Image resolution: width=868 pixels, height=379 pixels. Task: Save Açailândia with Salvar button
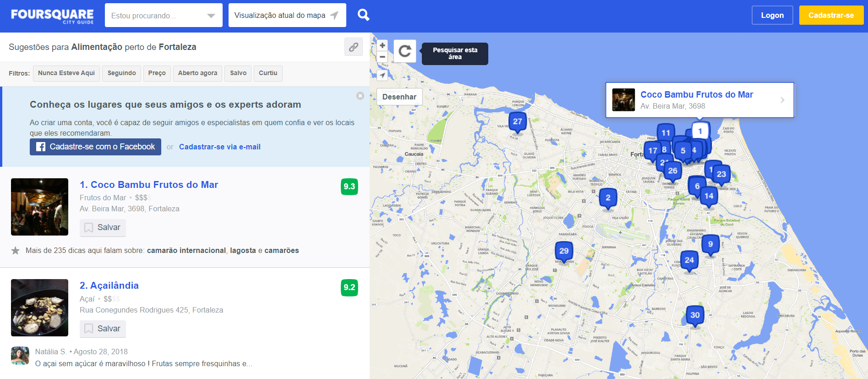coord(103,329)
